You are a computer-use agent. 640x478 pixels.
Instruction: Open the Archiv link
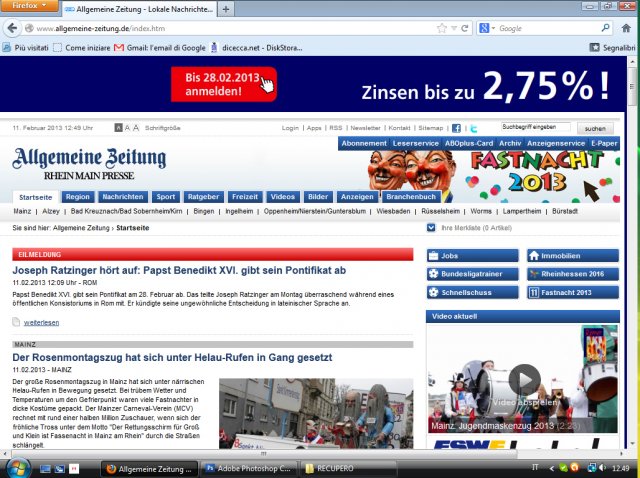tap(510, 143)
